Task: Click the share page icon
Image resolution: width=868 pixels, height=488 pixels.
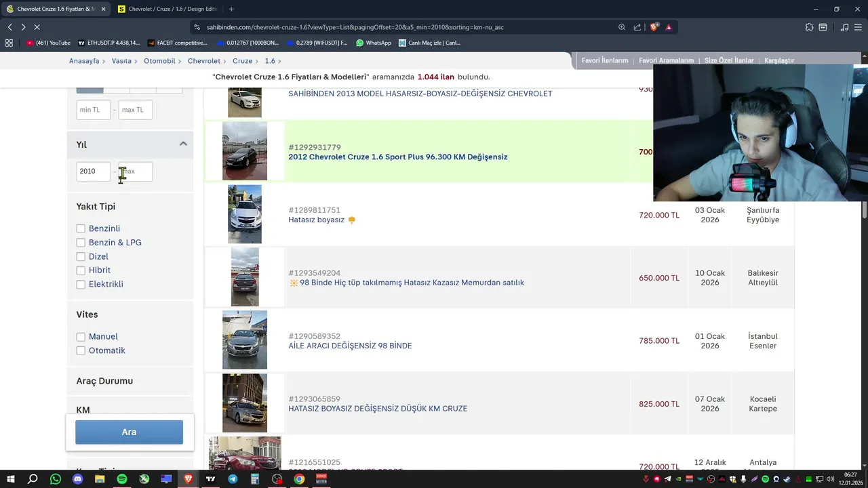Action: (637, 27)
